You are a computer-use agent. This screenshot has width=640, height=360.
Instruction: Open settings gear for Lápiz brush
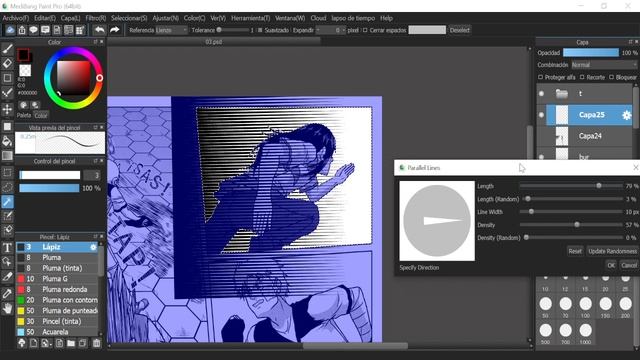click(93, 247)
